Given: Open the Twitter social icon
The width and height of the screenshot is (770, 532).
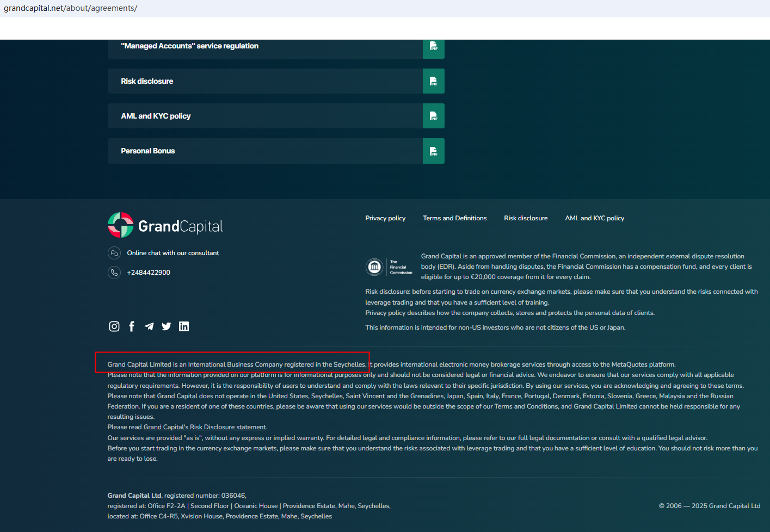Looking at the screenshot, I should (167, 326).
